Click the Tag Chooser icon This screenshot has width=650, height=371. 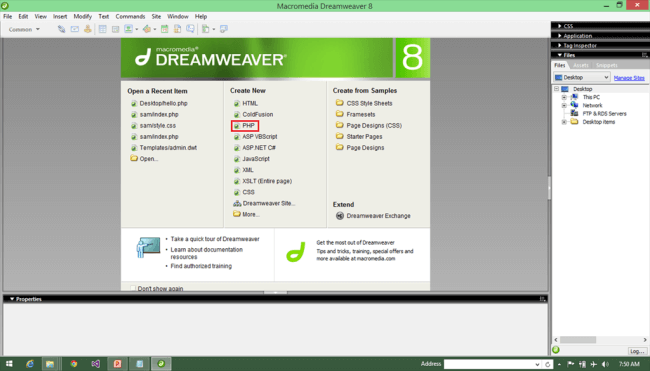coord(224,29)
